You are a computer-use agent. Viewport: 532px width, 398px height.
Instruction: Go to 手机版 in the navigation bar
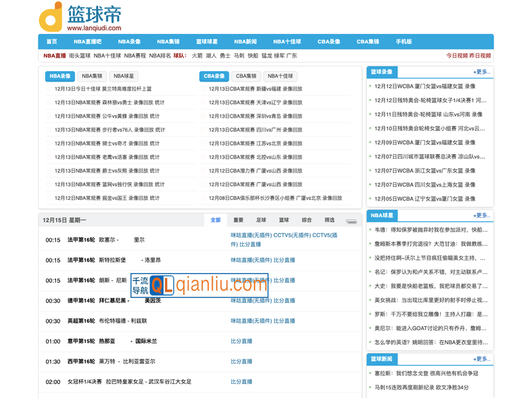[404, 41]
